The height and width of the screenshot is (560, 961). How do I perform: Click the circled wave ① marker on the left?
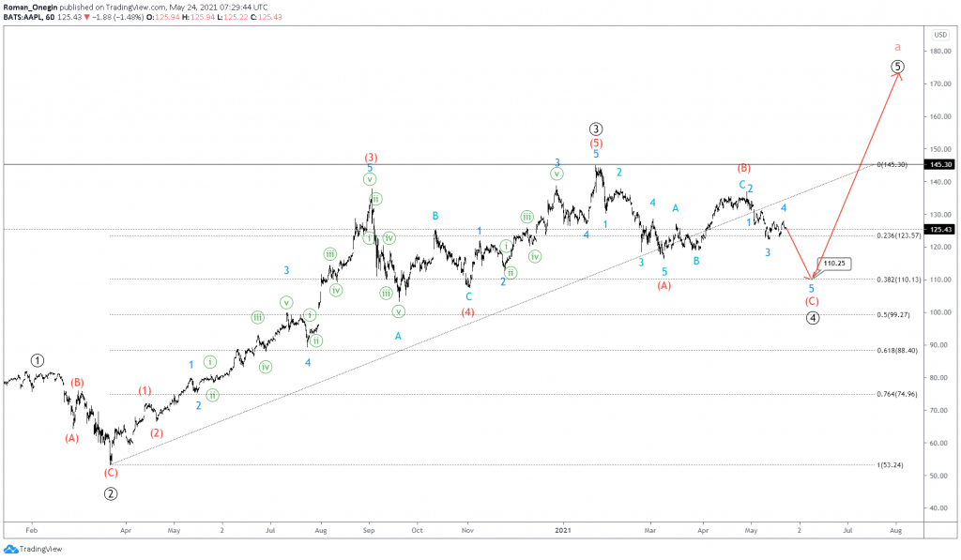tap(38, 360)
